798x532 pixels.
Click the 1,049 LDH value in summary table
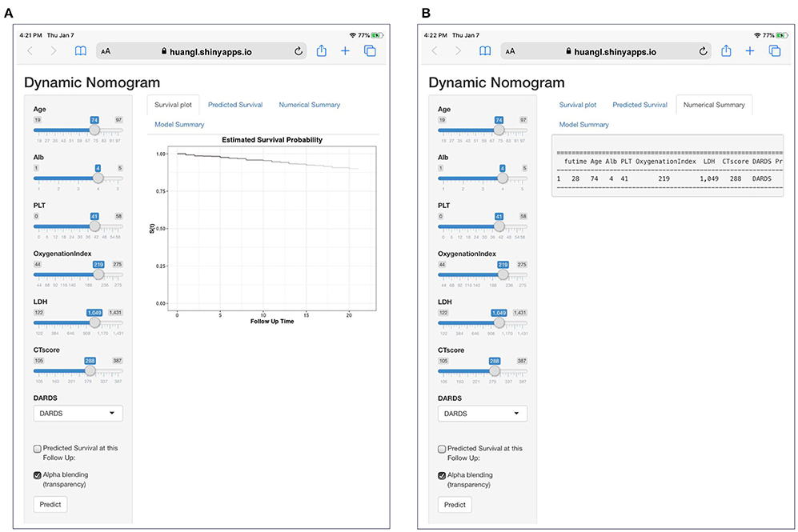pyautogui.click(x=709, y=179)
